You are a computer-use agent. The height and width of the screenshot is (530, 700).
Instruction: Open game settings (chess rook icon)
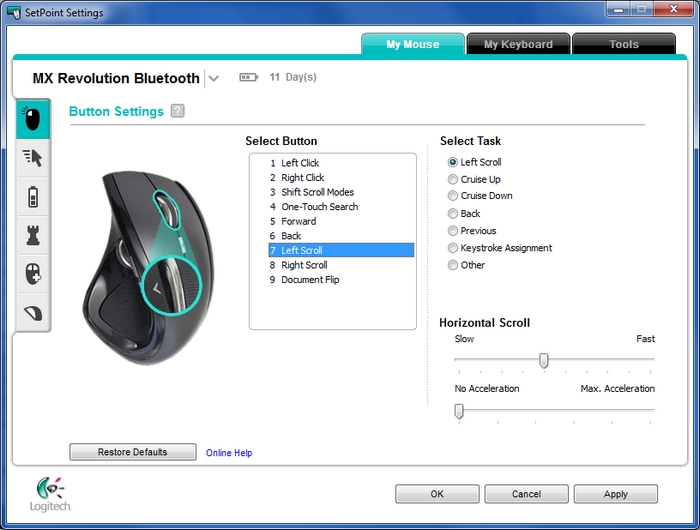[x=33, y=235]
